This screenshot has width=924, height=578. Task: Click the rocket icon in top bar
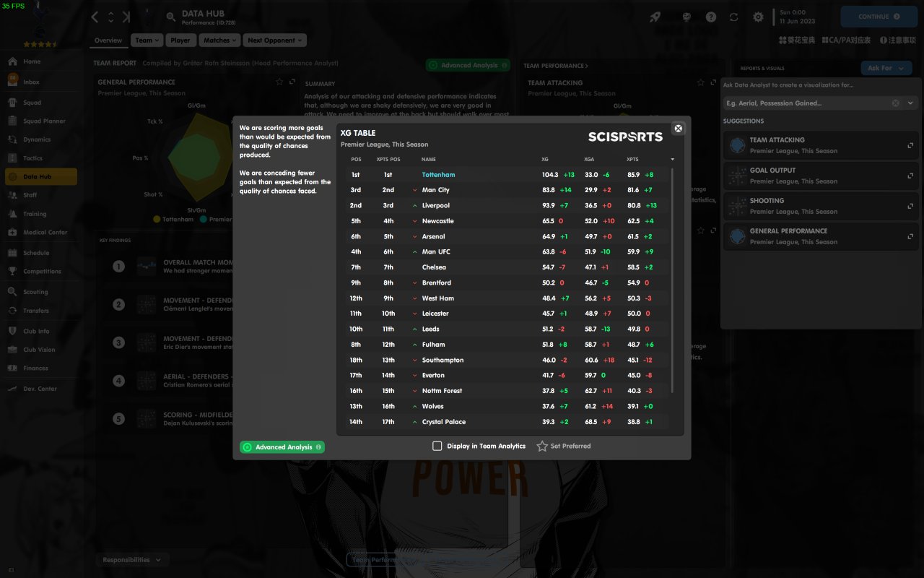(655, 17)
